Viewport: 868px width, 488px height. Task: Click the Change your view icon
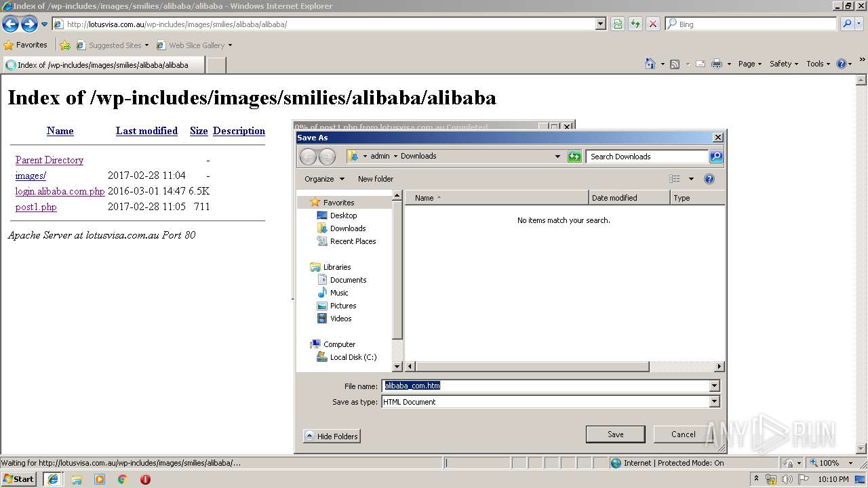pyautogui.click(x=675, y=179)
